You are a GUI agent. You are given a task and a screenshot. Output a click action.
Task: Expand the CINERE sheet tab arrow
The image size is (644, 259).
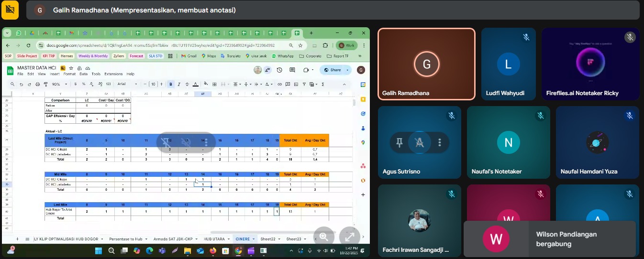coord(254,239)
